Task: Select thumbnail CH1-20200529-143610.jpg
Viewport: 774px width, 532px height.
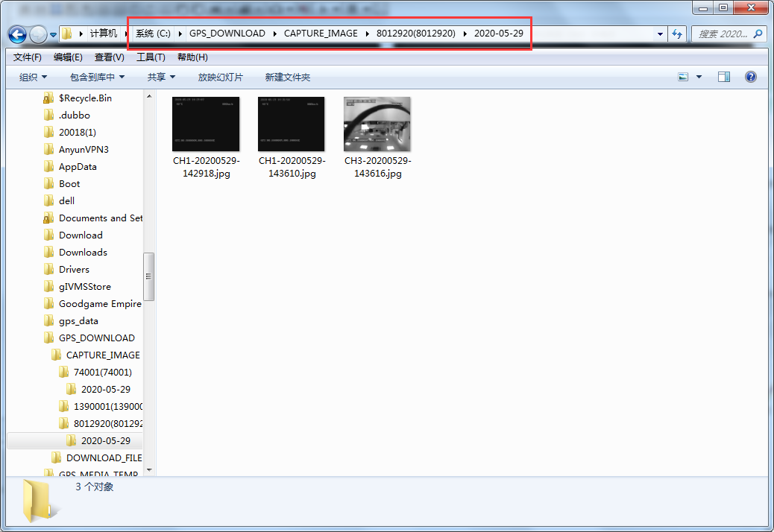Action: point(292,124)
